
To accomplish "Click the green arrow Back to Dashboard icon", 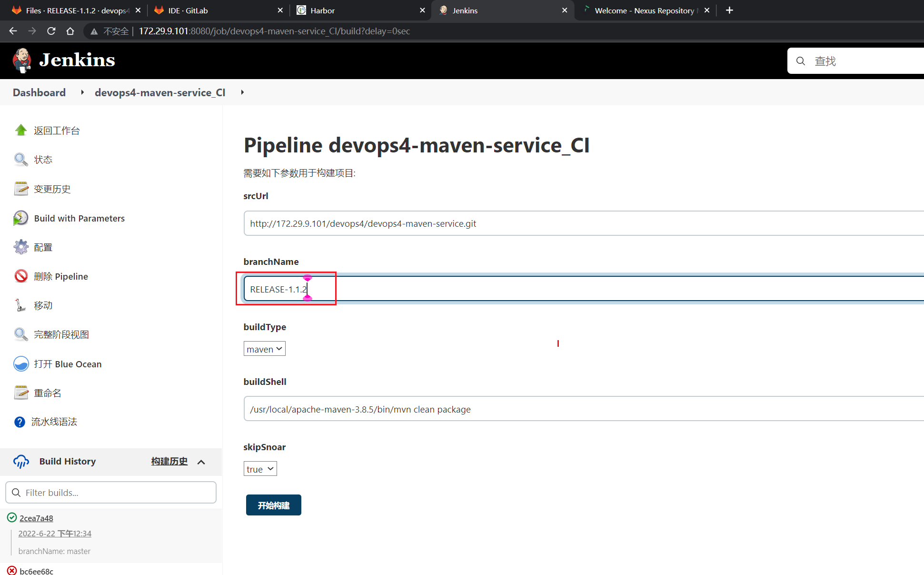I will click(21, 130).
